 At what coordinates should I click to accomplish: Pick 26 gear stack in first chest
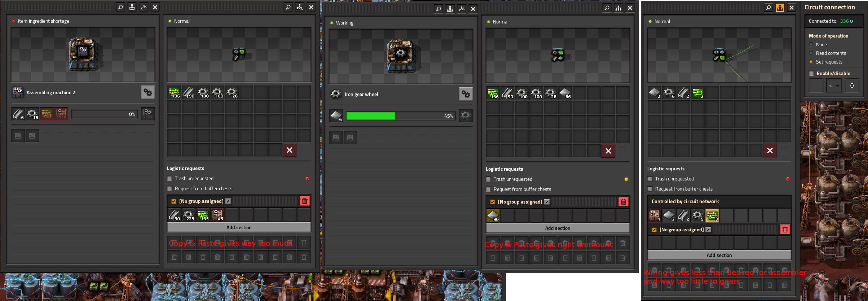tap(232, 92)
